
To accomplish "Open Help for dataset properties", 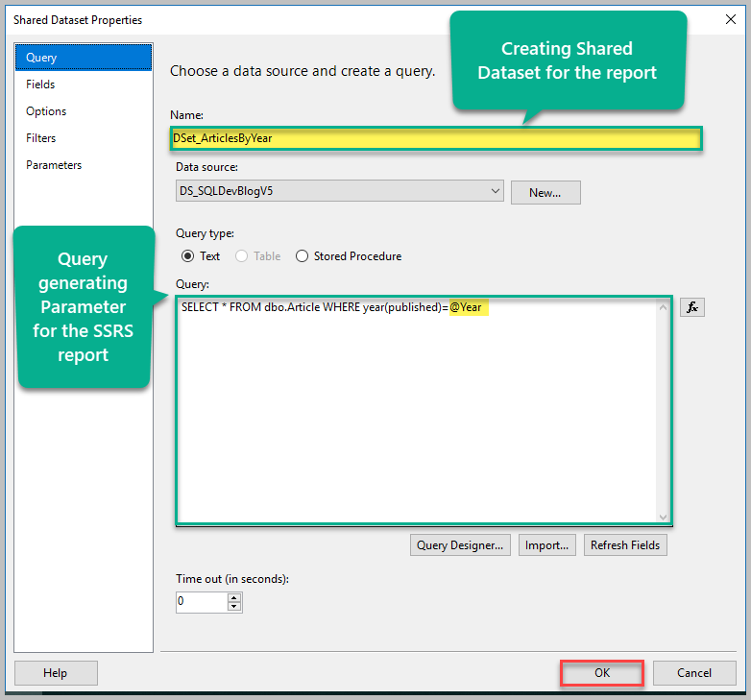I will [x=56, y=673].
